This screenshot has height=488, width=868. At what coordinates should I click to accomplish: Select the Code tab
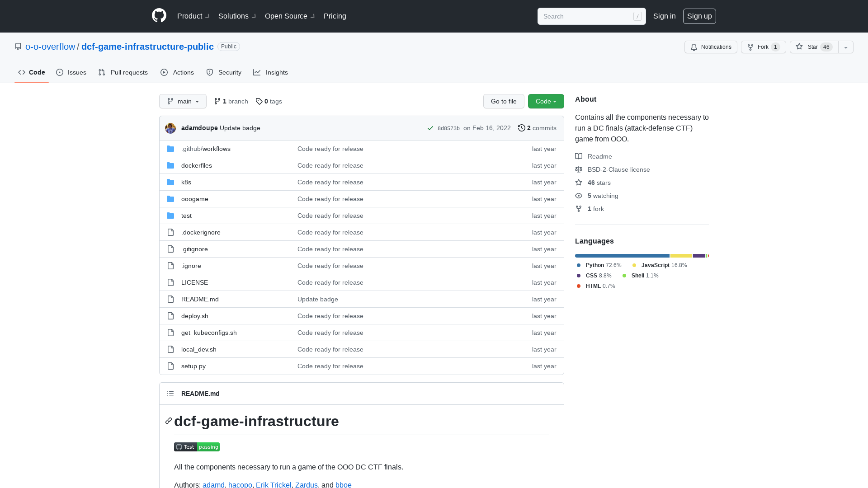click(x=32, y=72)
